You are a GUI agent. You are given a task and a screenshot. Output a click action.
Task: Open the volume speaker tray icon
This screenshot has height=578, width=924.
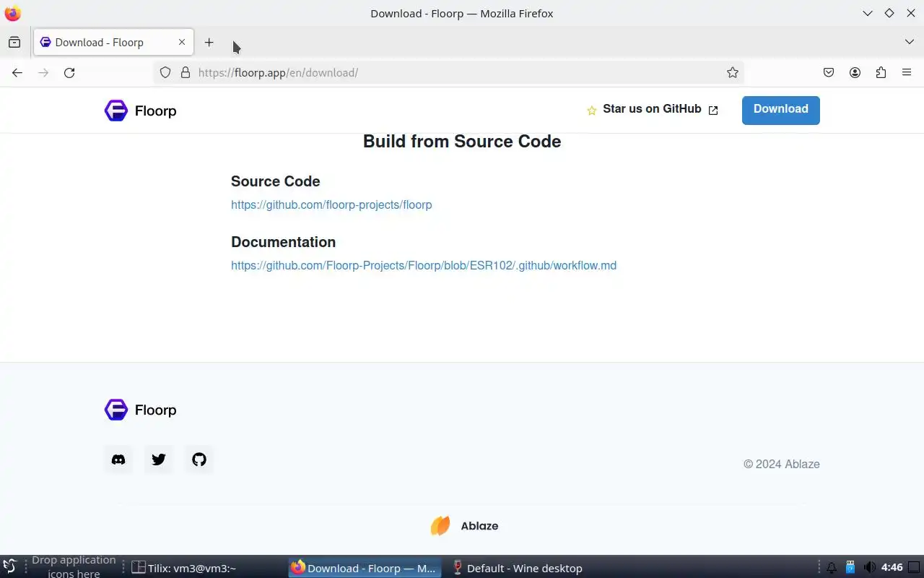[x=870, y=567]
